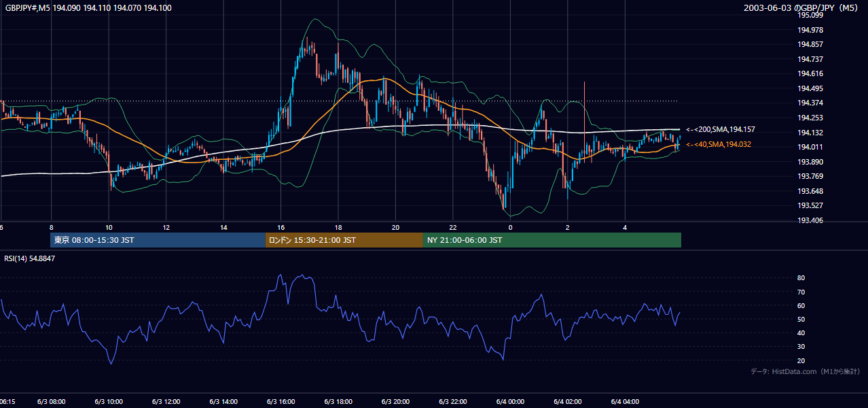This screenshot has height=408, width=868.
Task: Click price axis value 193.890
Action: point(810,162)
